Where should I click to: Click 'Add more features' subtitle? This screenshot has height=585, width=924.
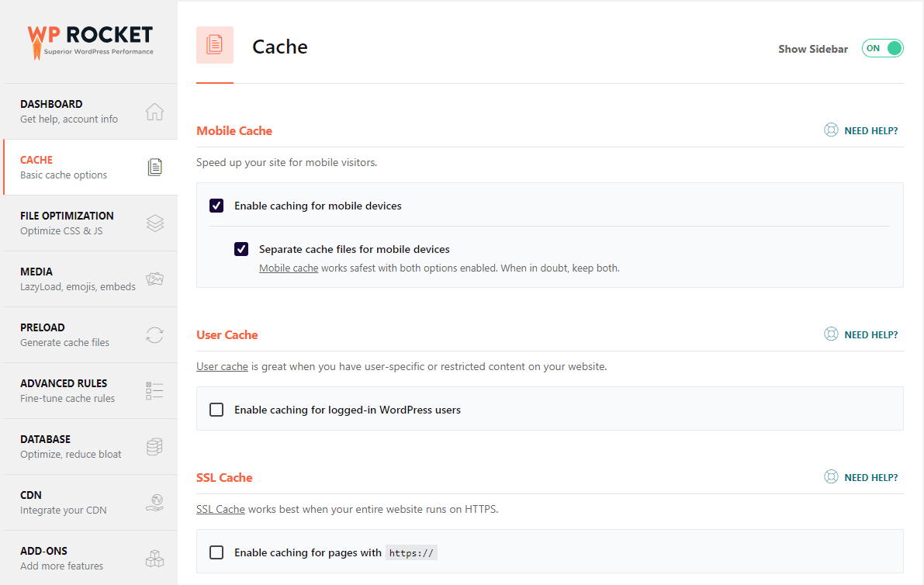(61, 566)
